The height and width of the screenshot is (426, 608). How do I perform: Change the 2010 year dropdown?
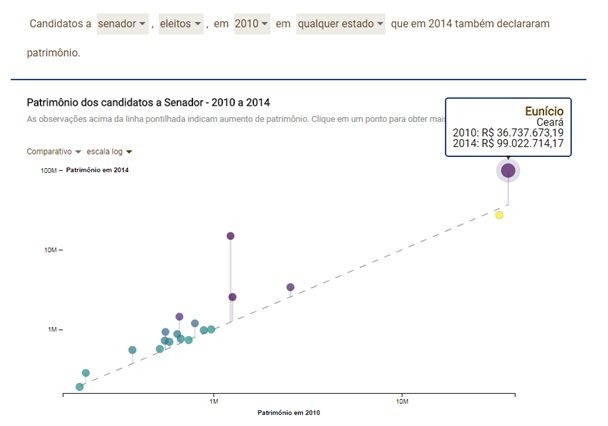point(252,24)
